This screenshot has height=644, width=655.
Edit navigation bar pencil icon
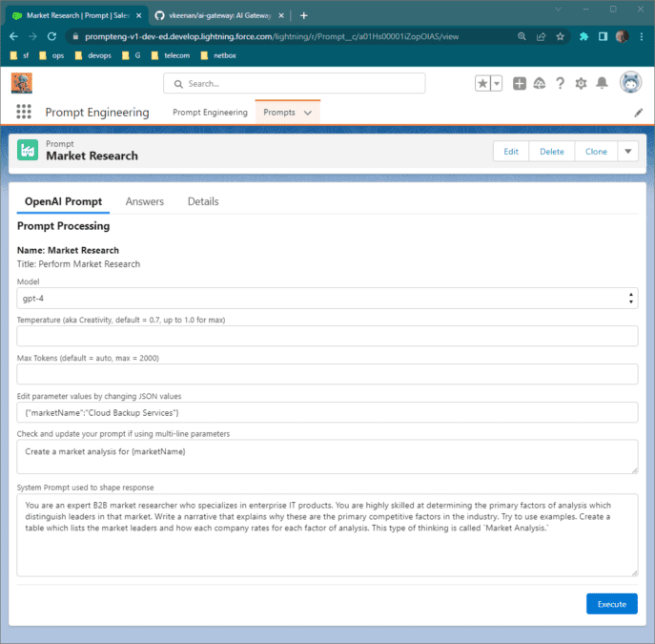(x=638, y=113)
